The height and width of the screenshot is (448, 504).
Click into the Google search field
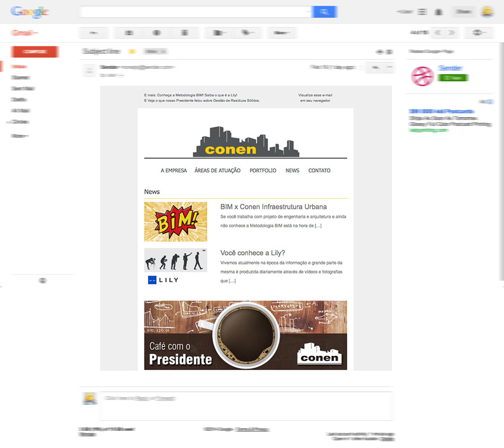(195, 12)
